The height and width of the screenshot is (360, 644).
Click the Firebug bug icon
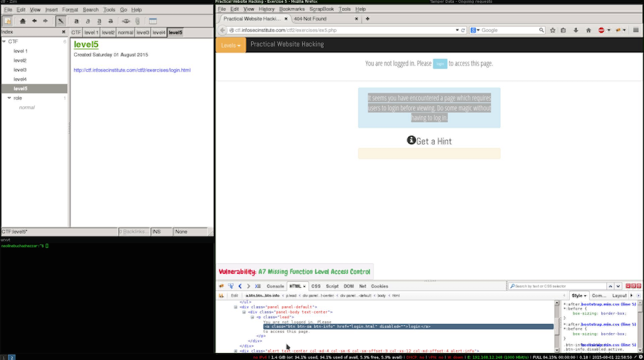tap(222, 286)
